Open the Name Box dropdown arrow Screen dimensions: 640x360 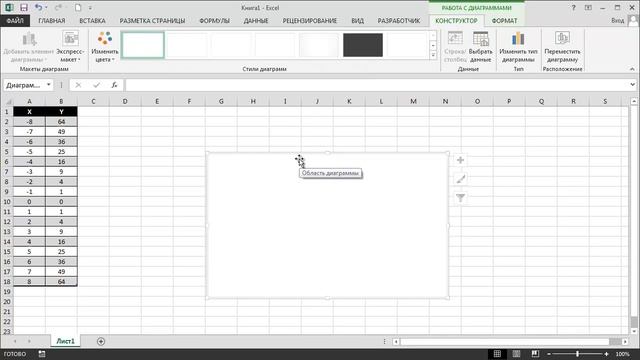tap(49, 85)
